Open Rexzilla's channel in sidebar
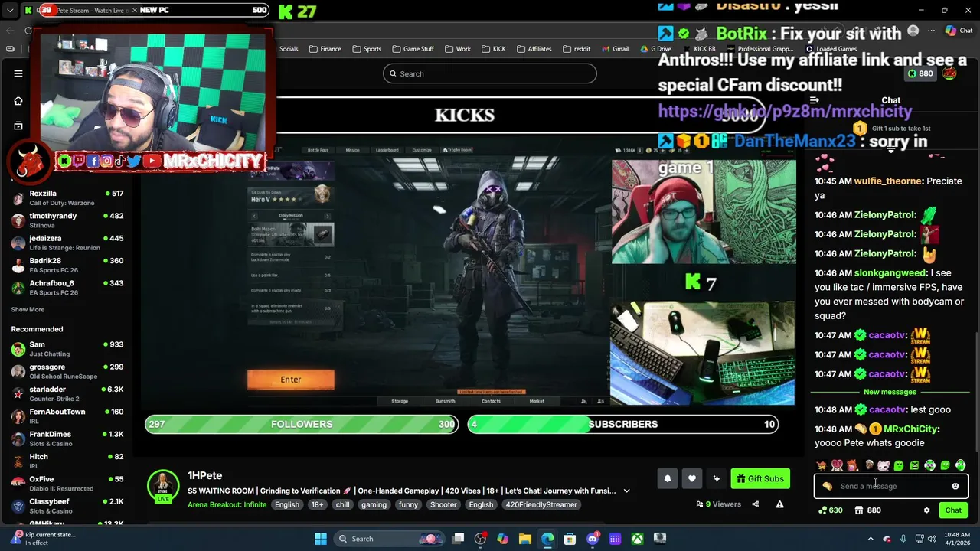The image size is (980, 551). pyautogui.click(x=67, y=197)
